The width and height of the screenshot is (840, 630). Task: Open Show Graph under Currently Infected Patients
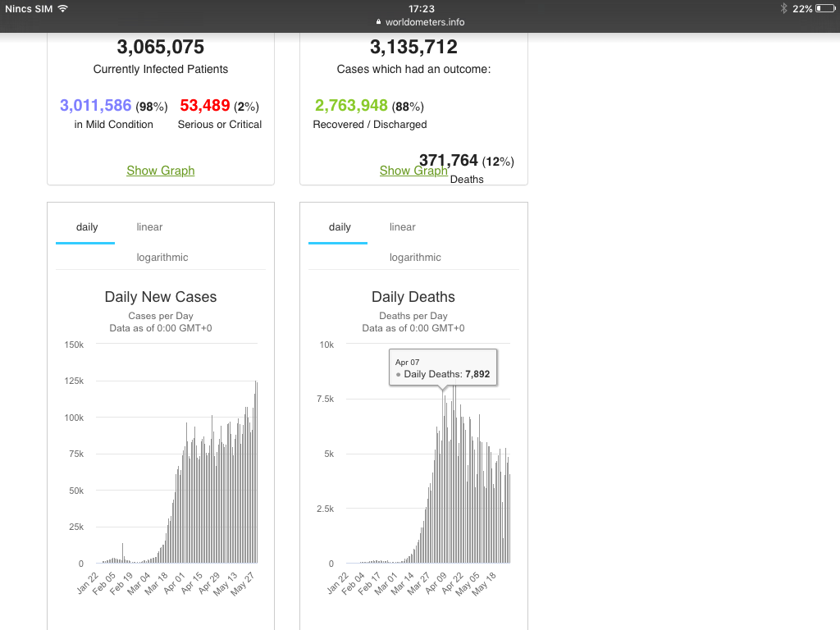tap(160, 171)
